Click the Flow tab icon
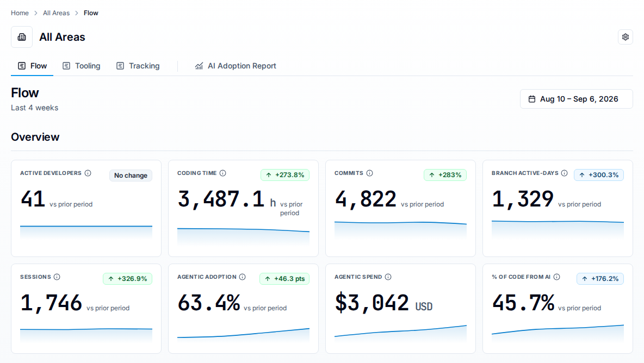The height and width of the screenshot is (363, 644). pyautogui.click(x=22, y=66)
